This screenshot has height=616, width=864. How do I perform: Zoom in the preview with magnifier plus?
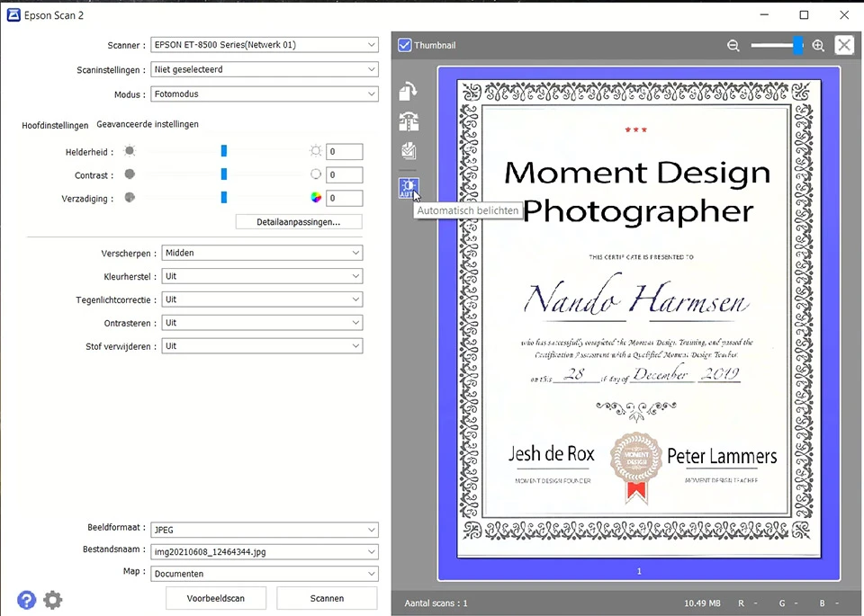(x=818, y=46)
